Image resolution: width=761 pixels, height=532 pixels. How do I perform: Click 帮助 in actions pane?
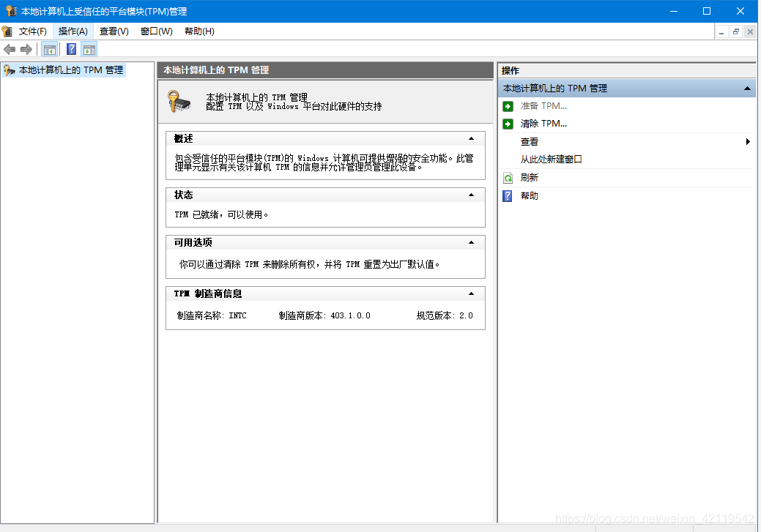click(x=529, y=196)
